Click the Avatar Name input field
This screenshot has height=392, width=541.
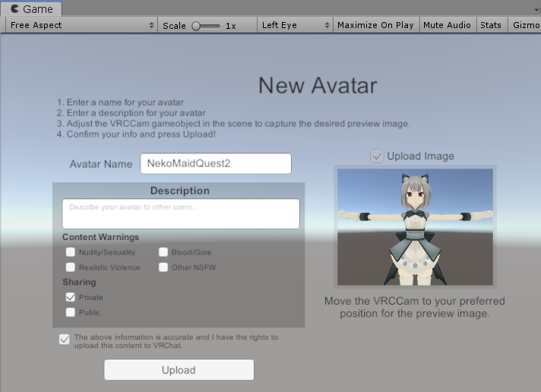(216, 163)
